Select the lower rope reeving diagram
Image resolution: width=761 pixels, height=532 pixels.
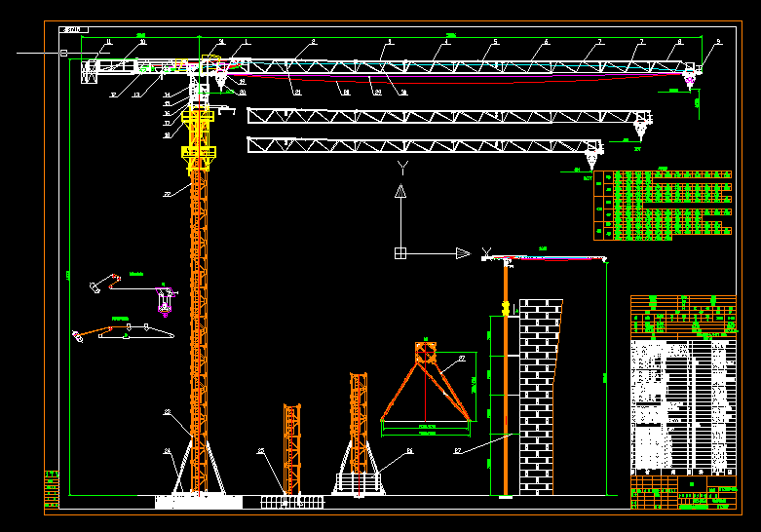[124, 332]
